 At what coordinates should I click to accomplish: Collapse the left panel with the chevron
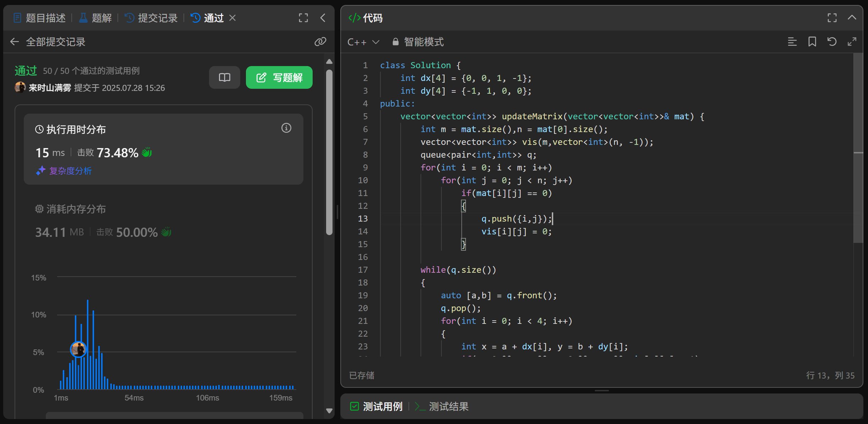[x=323, y=18]
